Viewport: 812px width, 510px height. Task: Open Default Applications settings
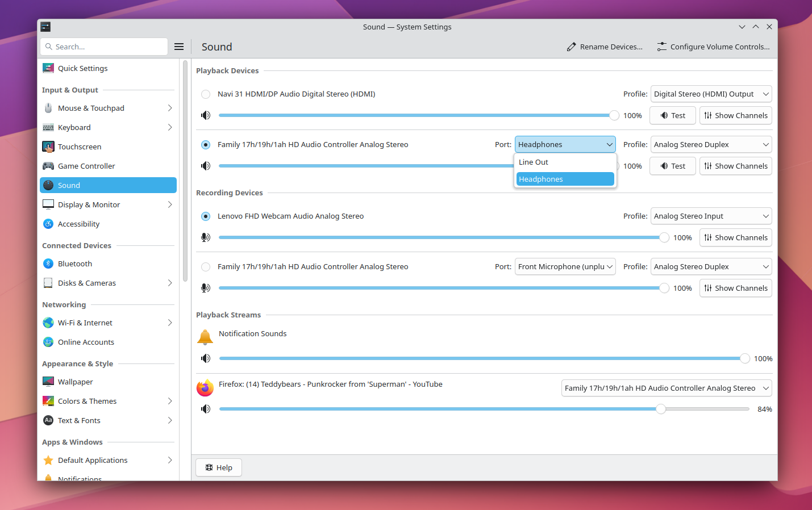tap(108, 460)
